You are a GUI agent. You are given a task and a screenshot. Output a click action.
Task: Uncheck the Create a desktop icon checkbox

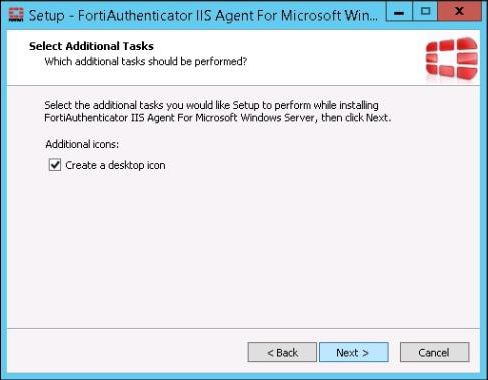coord(55,165)
